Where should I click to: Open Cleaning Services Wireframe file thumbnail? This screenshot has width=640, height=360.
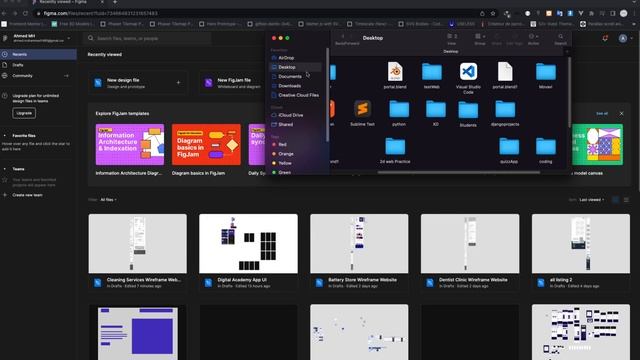[x=138, y=244]
